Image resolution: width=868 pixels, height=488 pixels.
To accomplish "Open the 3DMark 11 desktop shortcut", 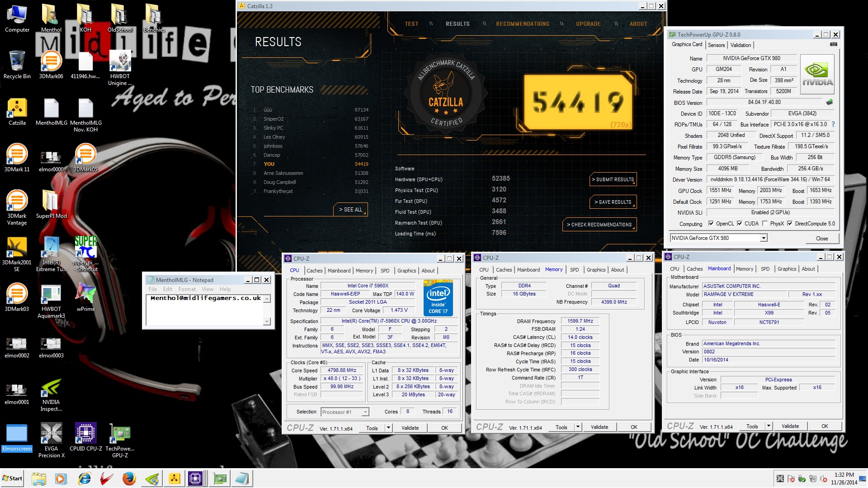I will 17,158.
